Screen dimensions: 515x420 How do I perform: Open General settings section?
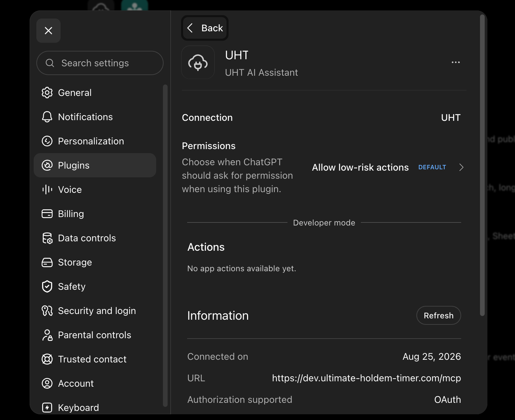(x=95, y=93)
